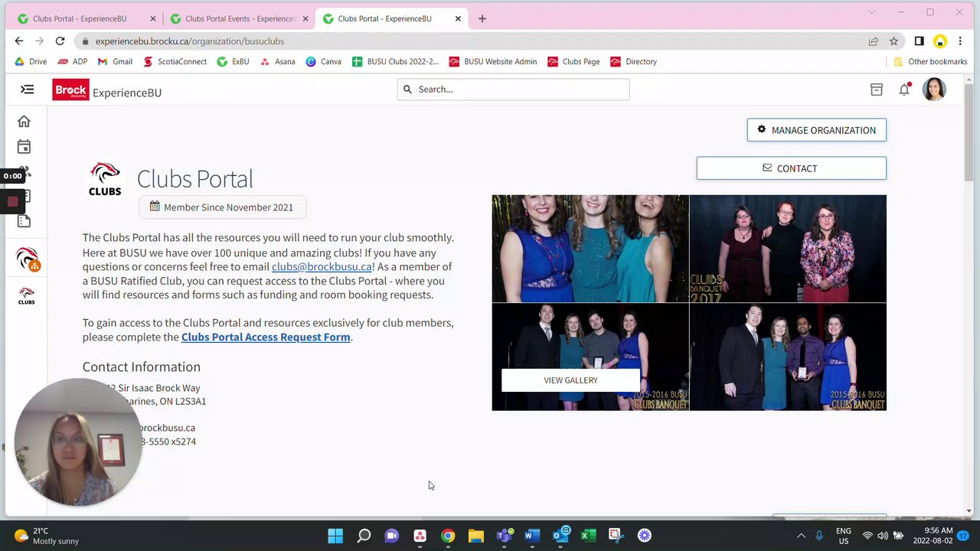Open the weather widget showing 21°C

pyautogui.click(x=47, y=536)
